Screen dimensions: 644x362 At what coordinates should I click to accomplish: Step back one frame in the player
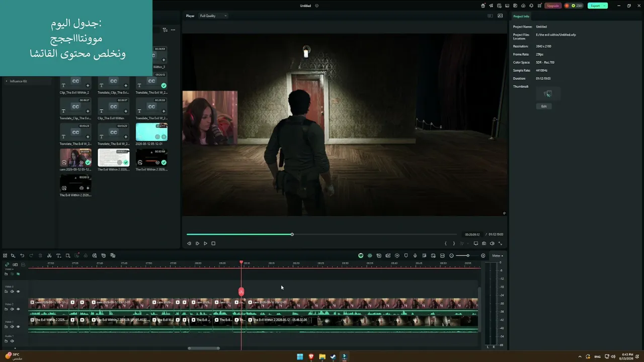(x=189, y=243)
